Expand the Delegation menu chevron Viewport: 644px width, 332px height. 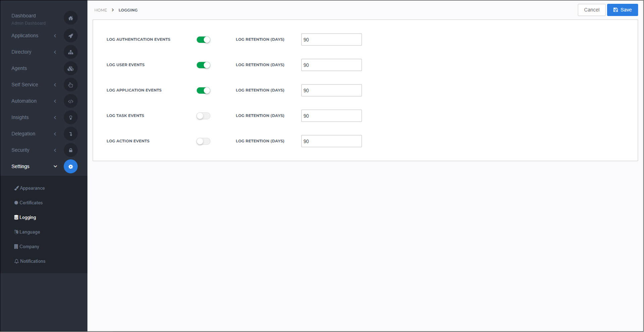[x=55, y=134]
